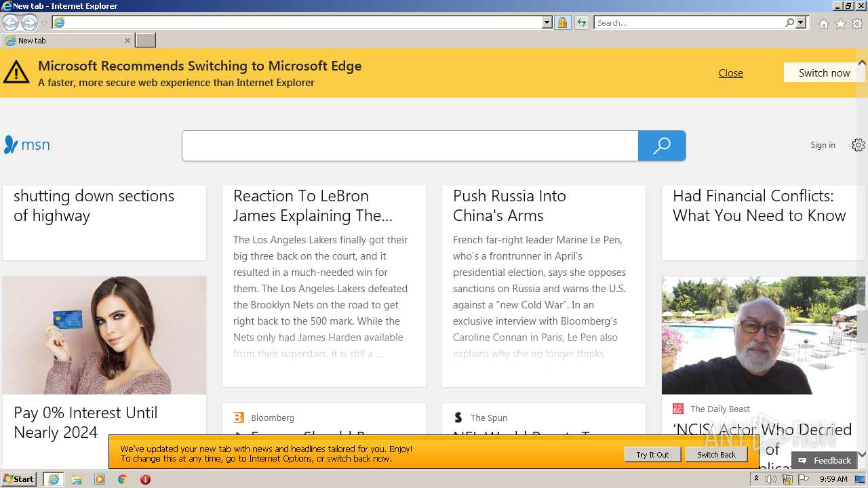
Task: Click the Switch Back button
Action: click(716, 455)
